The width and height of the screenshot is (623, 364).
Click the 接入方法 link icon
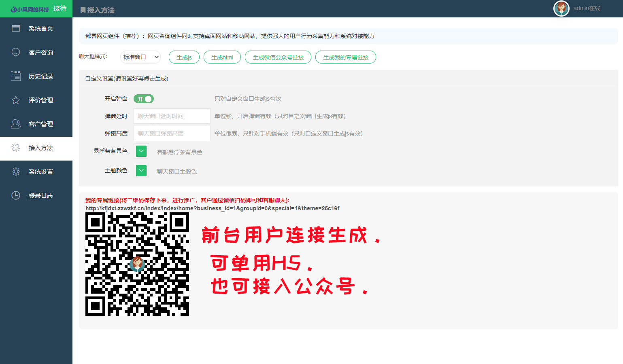pyautogui.click(x=16, y=148)
